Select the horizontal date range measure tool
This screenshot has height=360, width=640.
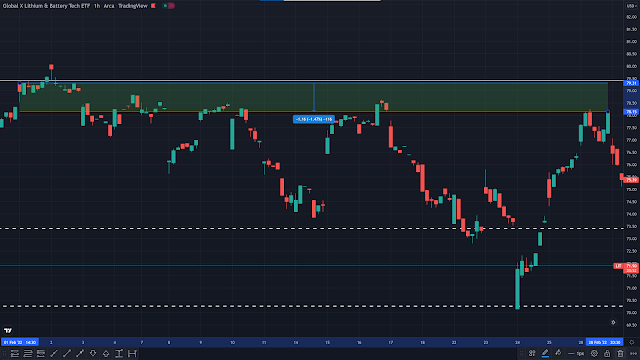tap(132, 353)
